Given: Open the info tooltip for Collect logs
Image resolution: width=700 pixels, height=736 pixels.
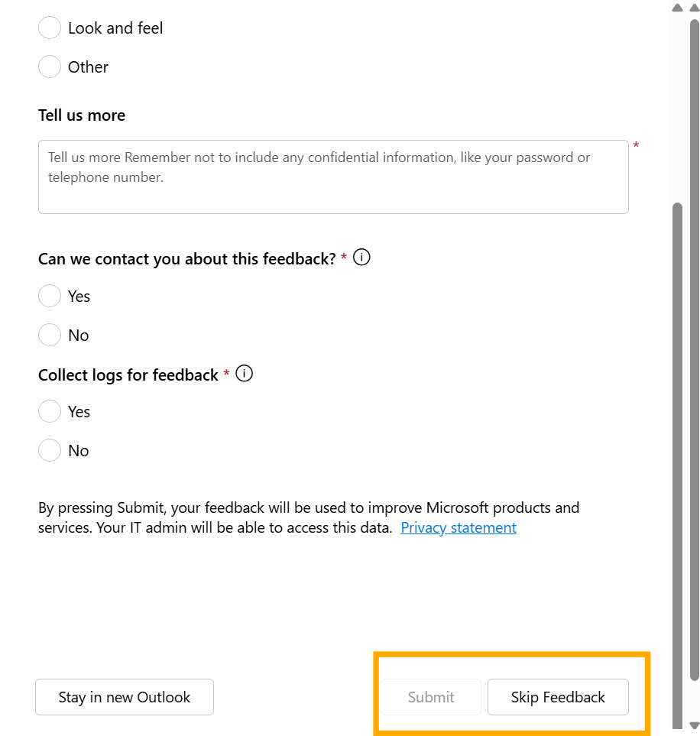Looking at the screenshot, I should [x=244, y=373].
